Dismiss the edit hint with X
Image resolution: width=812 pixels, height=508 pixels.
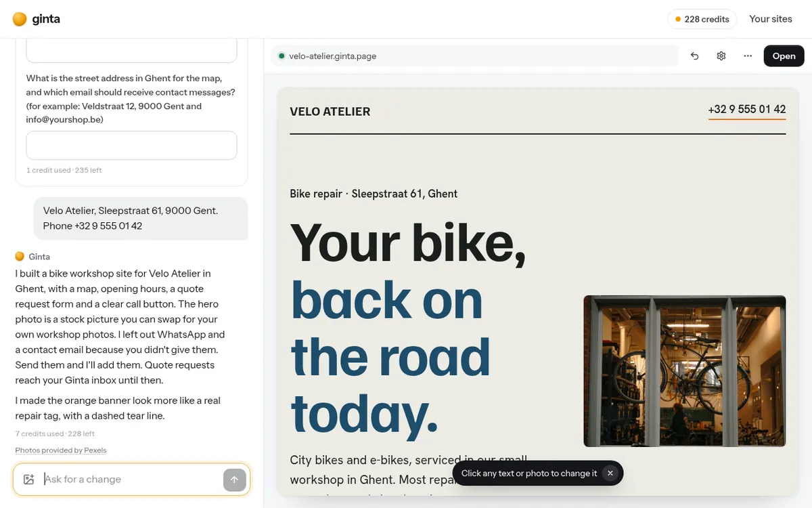610,473
